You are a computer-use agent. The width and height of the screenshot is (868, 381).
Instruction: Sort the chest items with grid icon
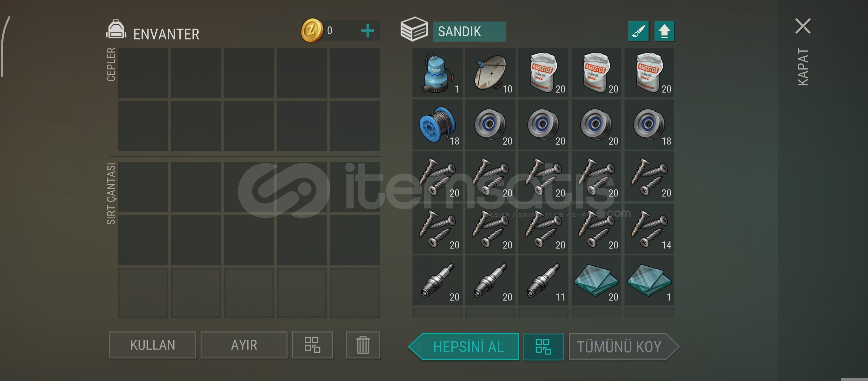point(543,347)
